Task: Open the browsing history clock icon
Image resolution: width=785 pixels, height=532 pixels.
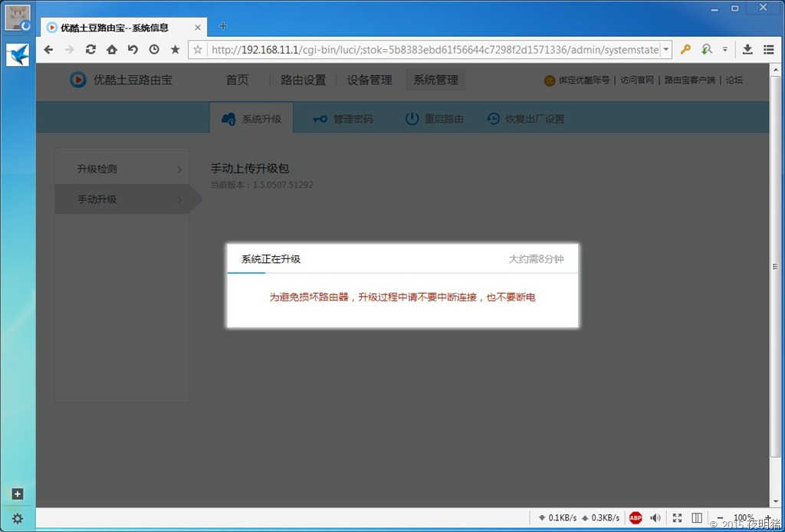Action: (x=154, y=50)
